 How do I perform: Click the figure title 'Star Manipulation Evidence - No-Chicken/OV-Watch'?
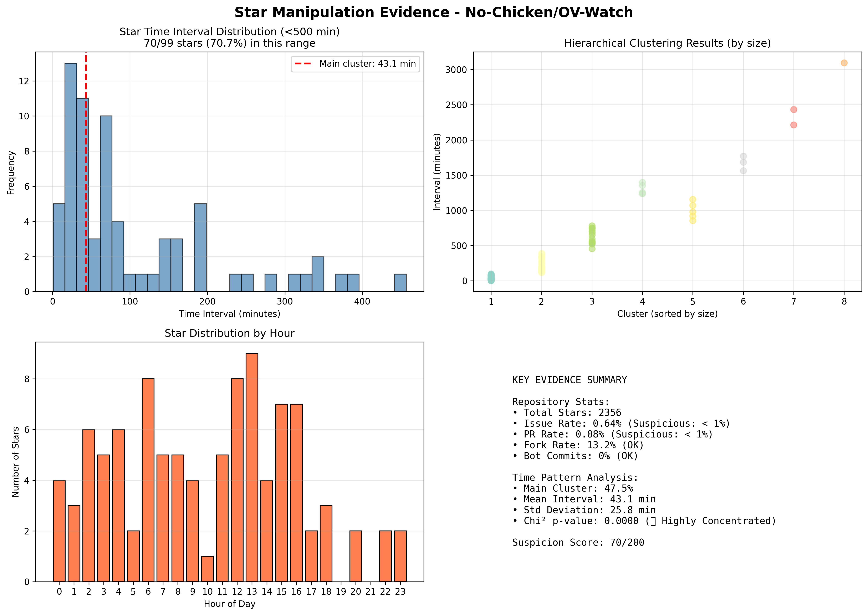point(434,12)
